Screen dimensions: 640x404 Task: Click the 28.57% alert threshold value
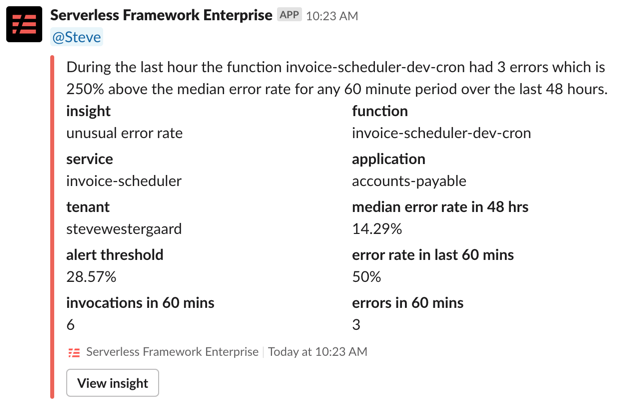(91, 277)
